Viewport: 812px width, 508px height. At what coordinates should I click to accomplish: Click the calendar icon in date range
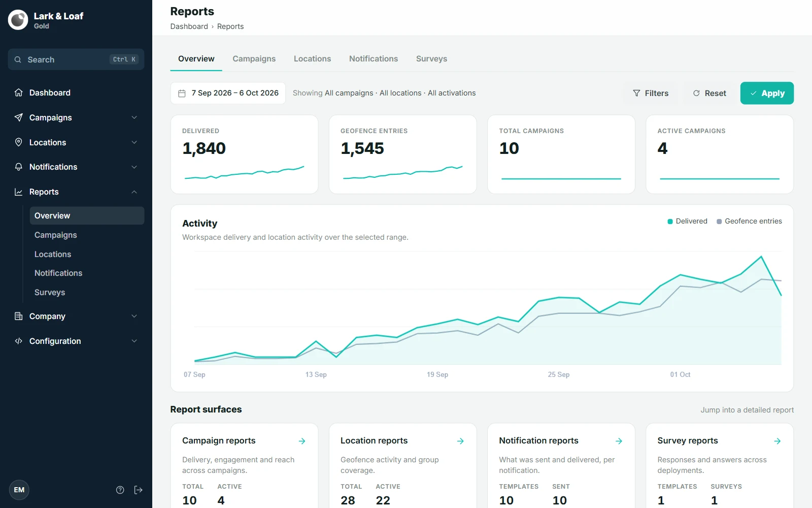(x=182, y=93)
